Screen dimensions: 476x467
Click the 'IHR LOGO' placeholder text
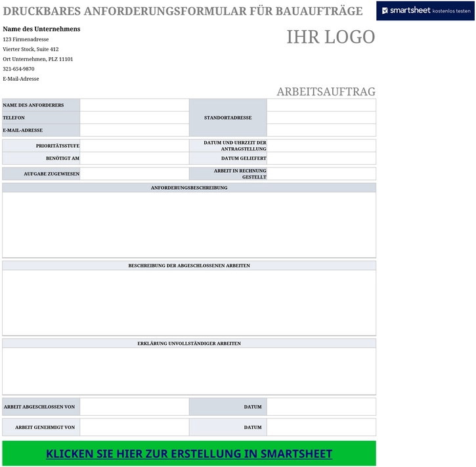tap(331, 37)
